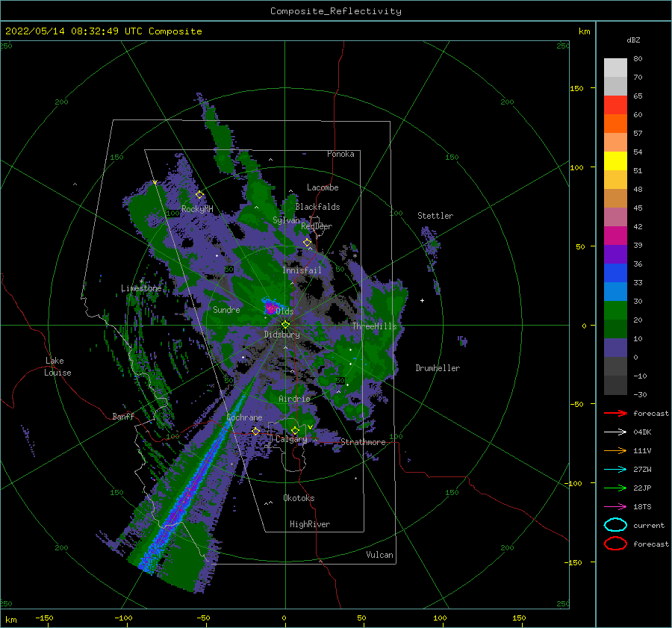
Task: Click the Blackfalds city label
Action: click(317, 207)
